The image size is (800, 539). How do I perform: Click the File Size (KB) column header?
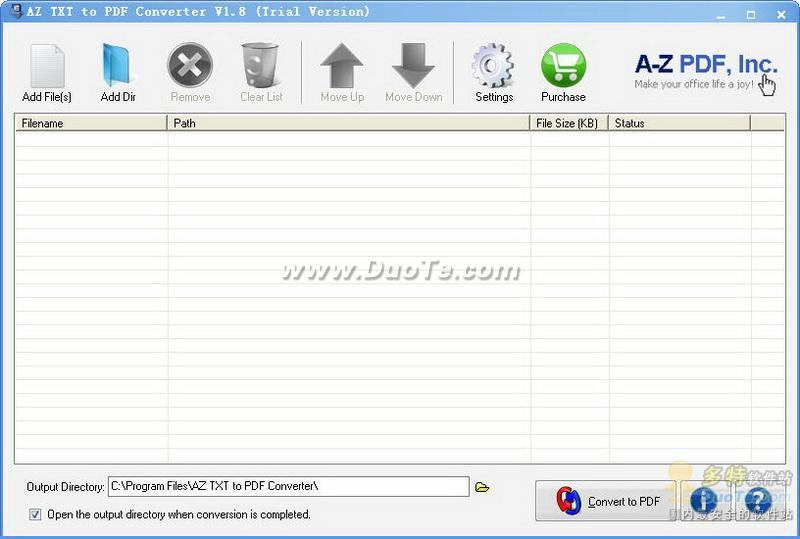[569, 123]
